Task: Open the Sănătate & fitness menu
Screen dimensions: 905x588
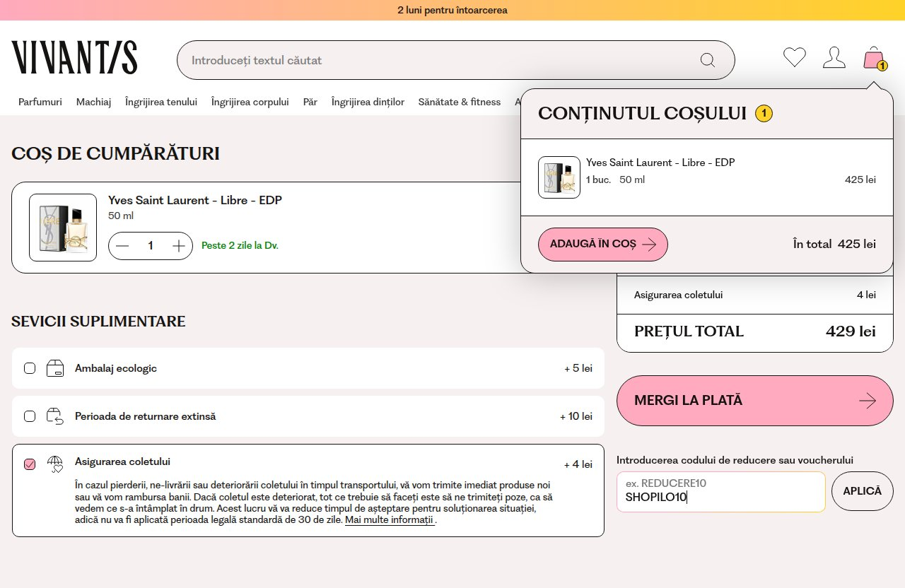Action: 460,102
